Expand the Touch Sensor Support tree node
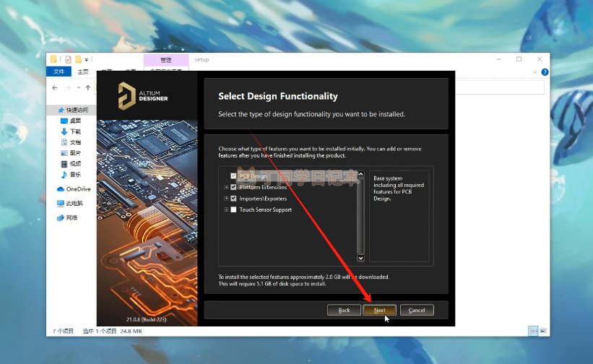The image size is (593, 364). pos(226,209)
